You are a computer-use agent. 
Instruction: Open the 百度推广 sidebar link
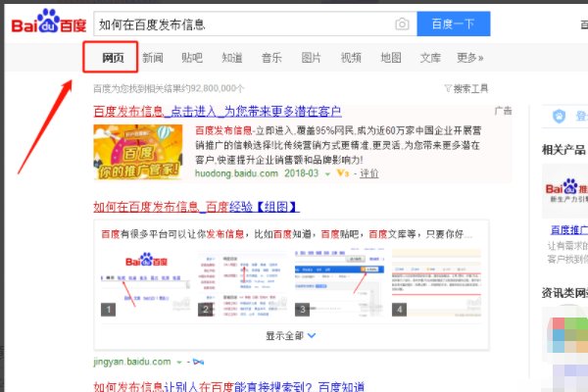coord(568,229)
